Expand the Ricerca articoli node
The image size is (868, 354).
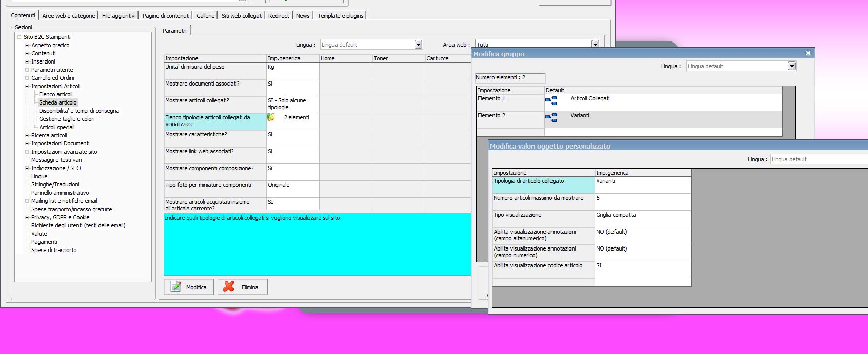pos(27,135)
